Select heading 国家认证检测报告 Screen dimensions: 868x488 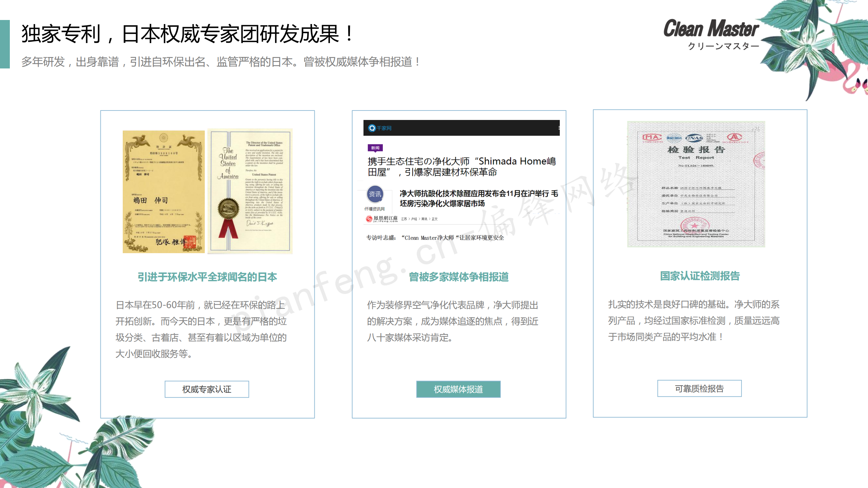(x=699, y=276)
